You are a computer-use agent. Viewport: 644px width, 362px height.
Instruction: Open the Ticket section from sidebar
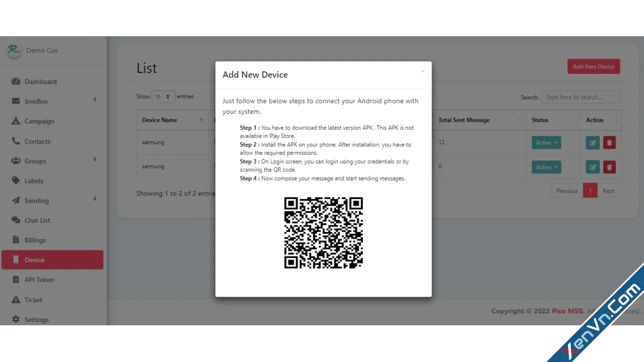pos(33,300)
